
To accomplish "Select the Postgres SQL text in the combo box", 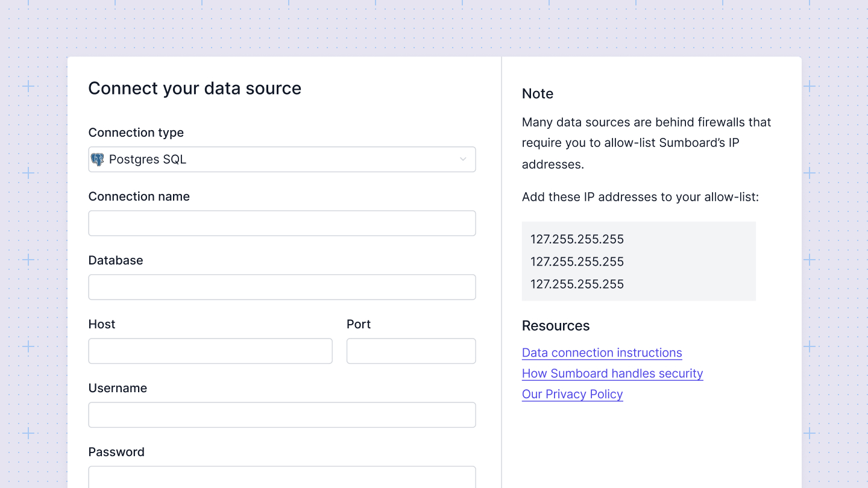I will (148, 160).
